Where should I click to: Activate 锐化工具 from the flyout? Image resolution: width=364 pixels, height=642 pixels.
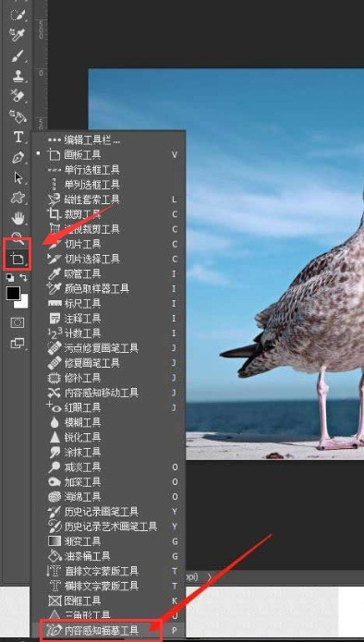[109, 437]
